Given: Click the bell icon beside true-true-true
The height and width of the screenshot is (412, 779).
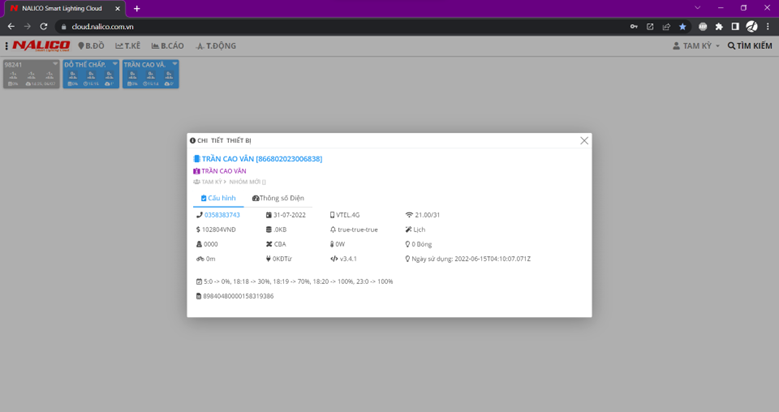Looking at the screenshot, I should 333,230.
